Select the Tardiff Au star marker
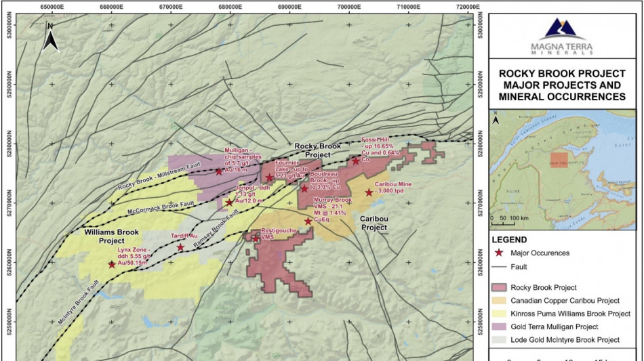 (180, 247)
